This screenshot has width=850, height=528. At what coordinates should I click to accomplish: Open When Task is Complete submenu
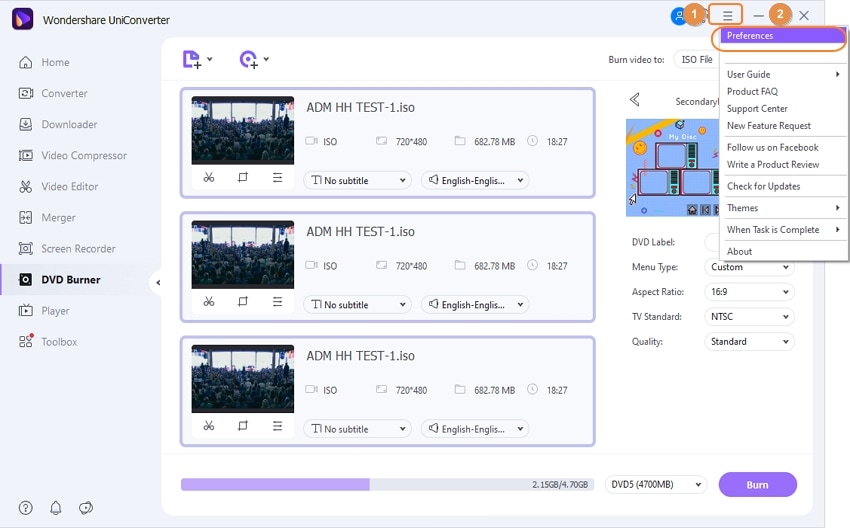(x=783, y=229)
